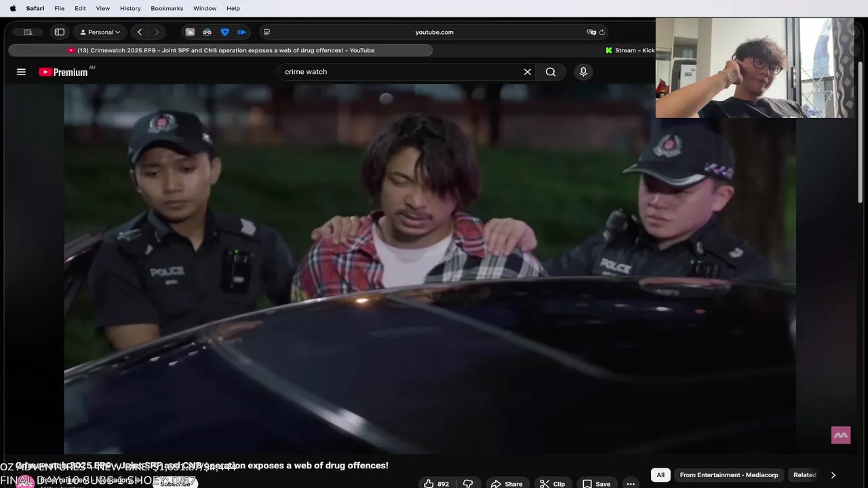Create a Clip of the video

point(552,484)
